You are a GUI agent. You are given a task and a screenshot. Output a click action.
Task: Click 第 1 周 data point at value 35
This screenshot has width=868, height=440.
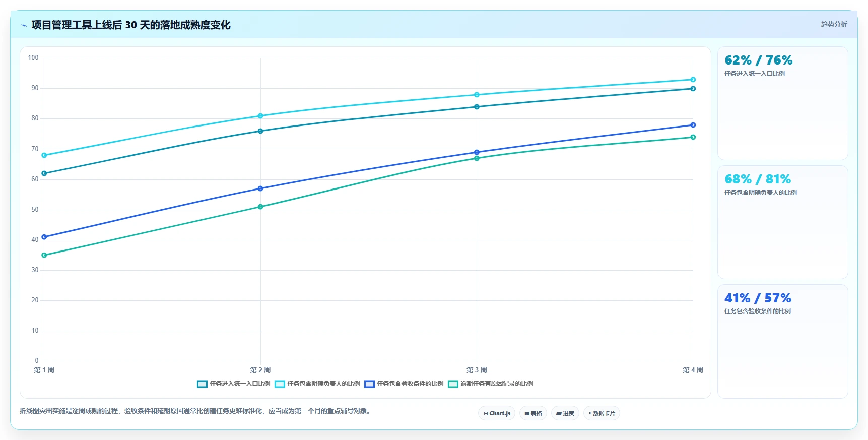[x=44, y=255]
